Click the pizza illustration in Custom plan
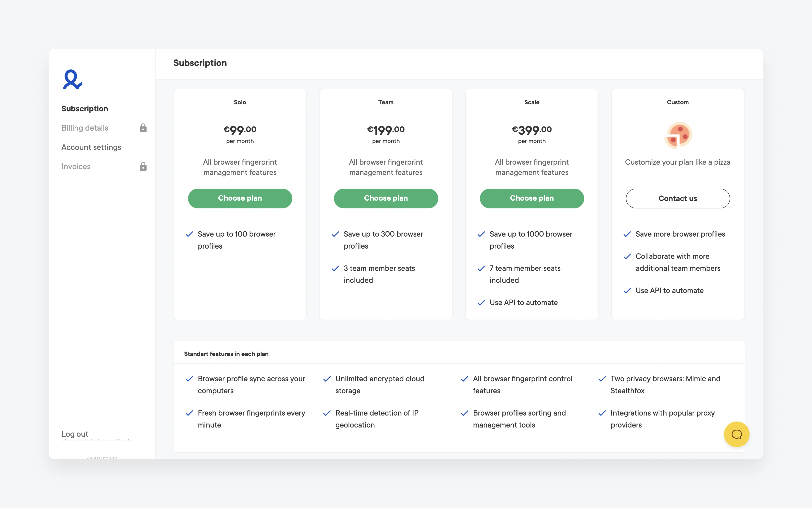 click(x=678, y=135)
